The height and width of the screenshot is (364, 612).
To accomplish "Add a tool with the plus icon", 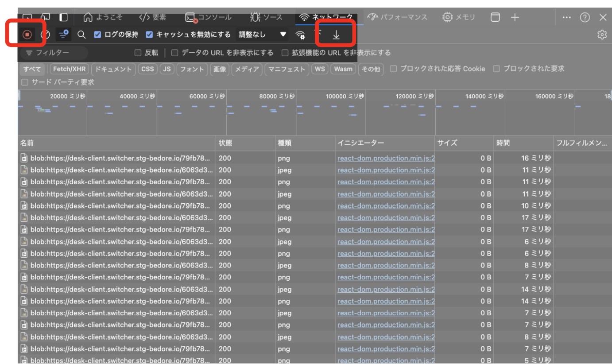I will [515, 17].
